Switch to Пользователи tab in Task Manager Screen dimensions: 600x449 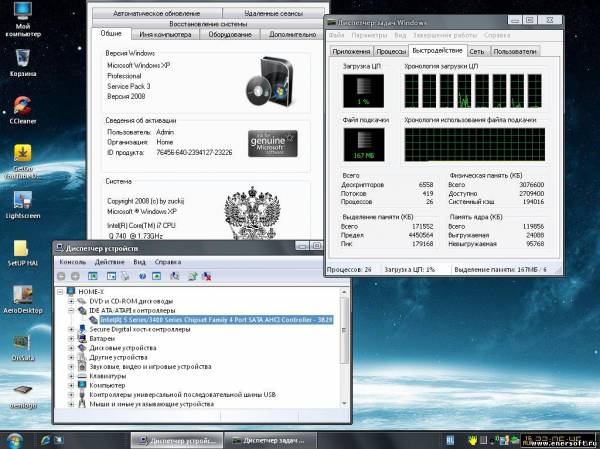point(515,51)
